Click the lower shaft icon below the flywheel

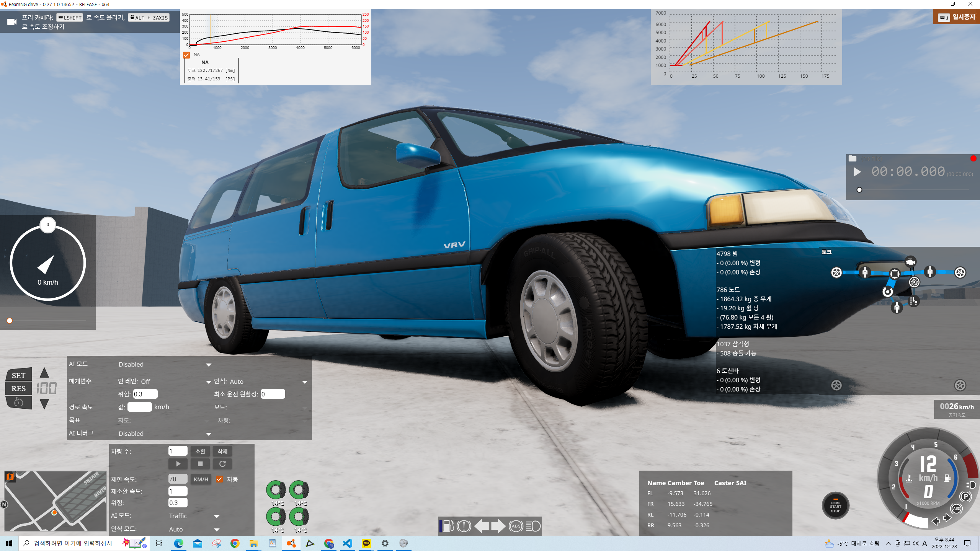(897, 307)
